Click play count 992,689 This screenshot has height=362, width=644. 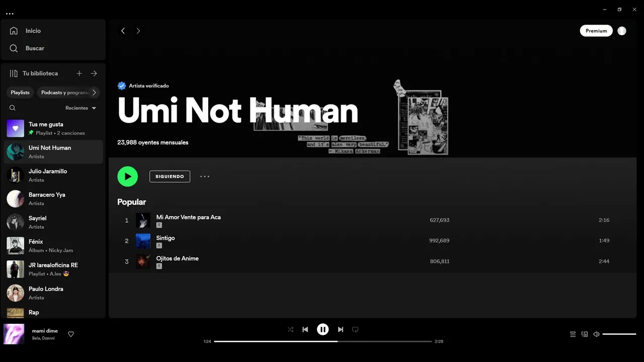tap(439, 241)
